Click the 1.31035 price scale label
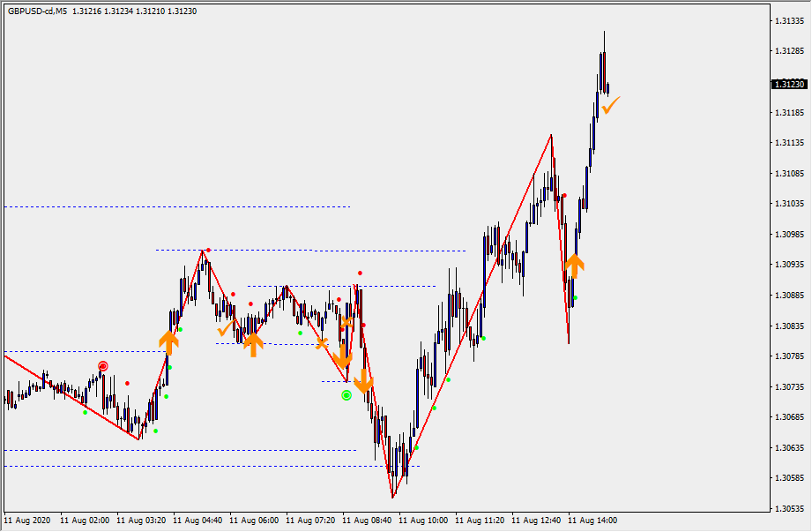This screenshot has width=812, height=532. pos(787,204)
